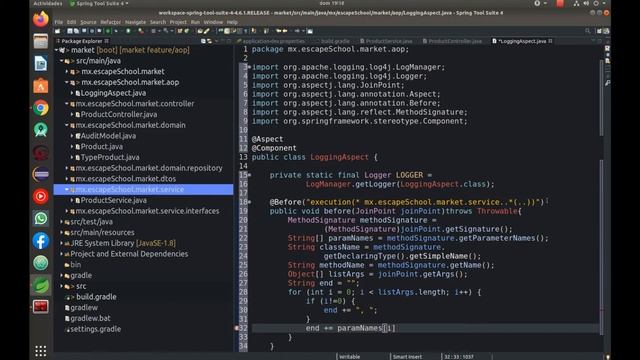Viewport: 640px width, 360px height.
Task: Open the red circular play icon in the dock
Action: (x=40, y=196)
